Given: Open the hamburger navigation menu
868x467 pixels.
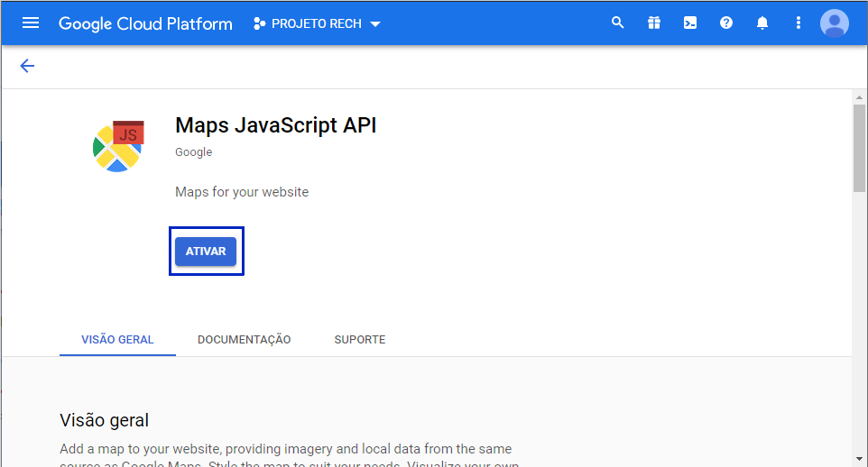Looking at the screenshot, I should point(31,23).
